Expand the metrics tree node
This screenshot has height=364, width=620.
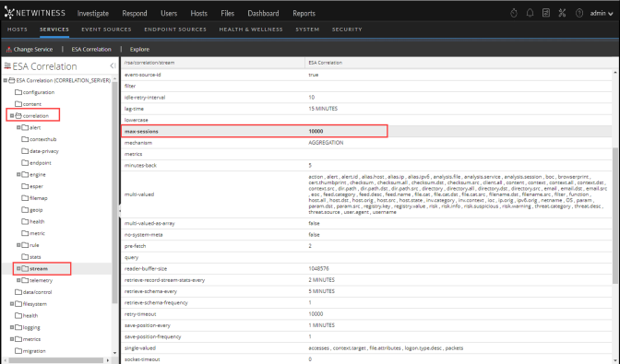(12, 339)
